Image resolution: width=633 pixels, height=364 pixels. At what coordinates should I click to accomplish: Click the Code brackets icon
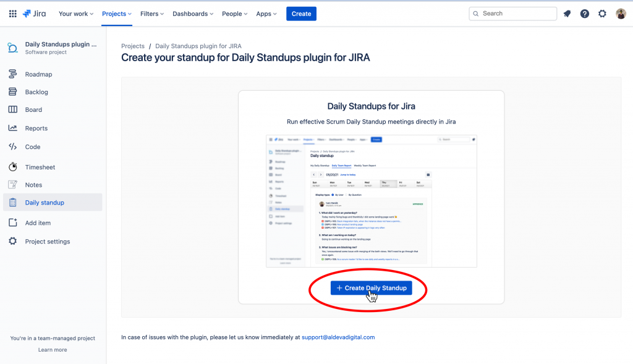tap(13, 146)
